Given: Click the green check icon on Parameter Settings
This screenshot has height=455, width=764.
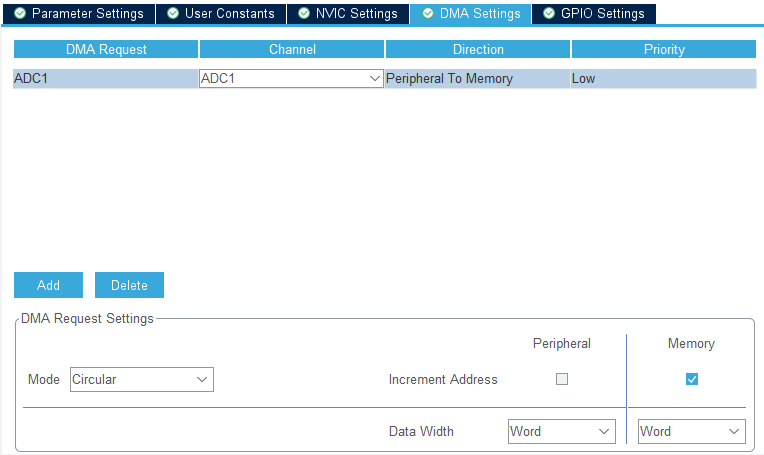Looking at the screenshot, I should pos(20,14).
